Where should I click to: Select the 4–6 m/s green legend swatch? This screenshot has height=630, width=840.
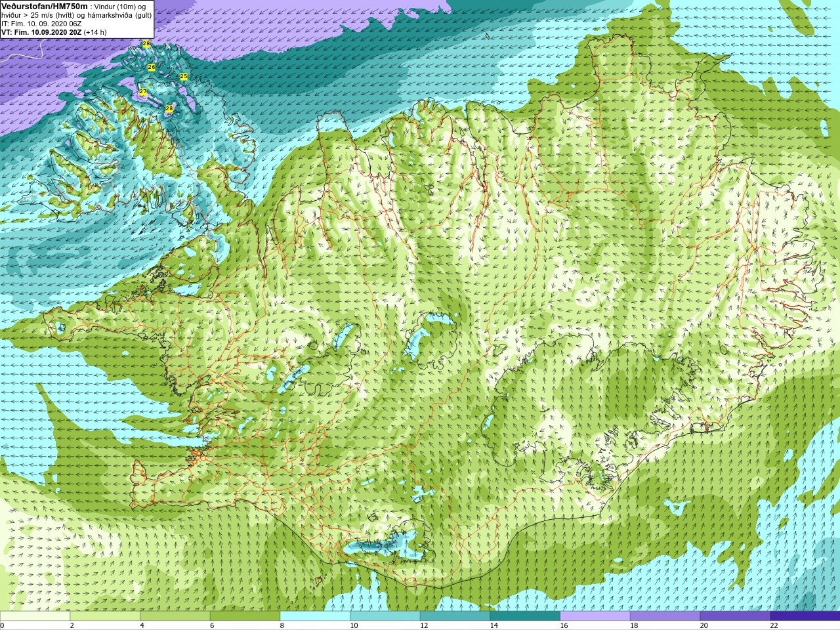(175, 616)
